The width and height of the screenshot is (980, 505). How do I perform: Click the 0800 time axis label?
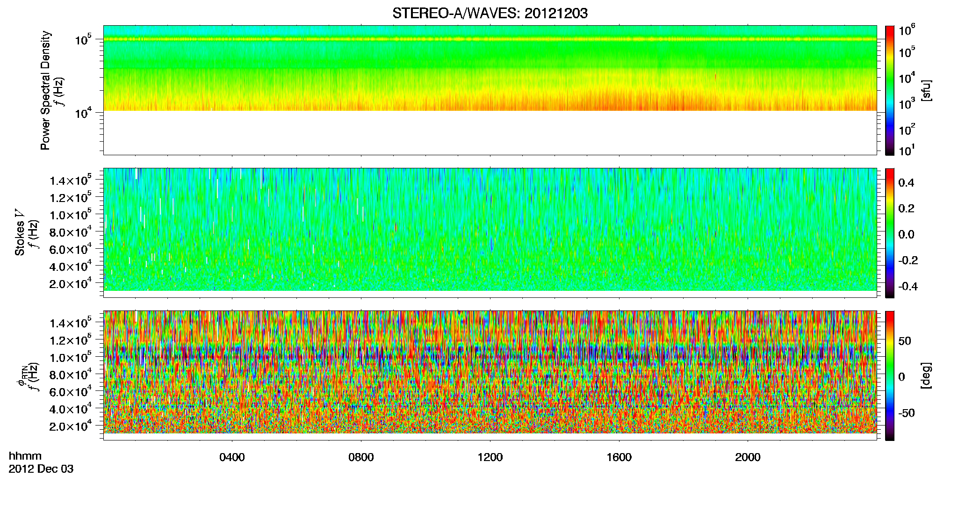(361, 457)
